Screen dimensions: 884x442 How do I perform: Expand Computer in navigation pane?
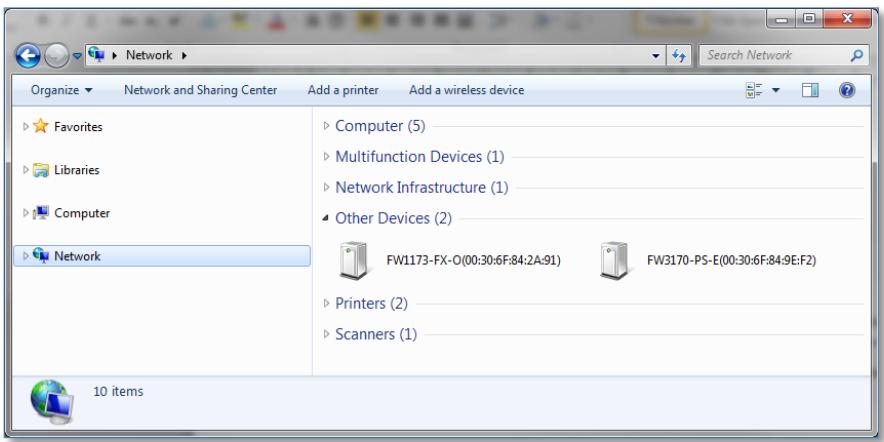(25, 213)
